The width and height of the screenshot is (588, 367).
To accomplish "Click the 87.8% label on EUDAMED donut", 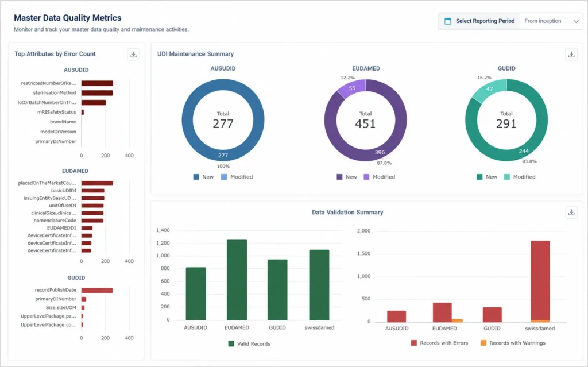I will click(x=384, y=163).
